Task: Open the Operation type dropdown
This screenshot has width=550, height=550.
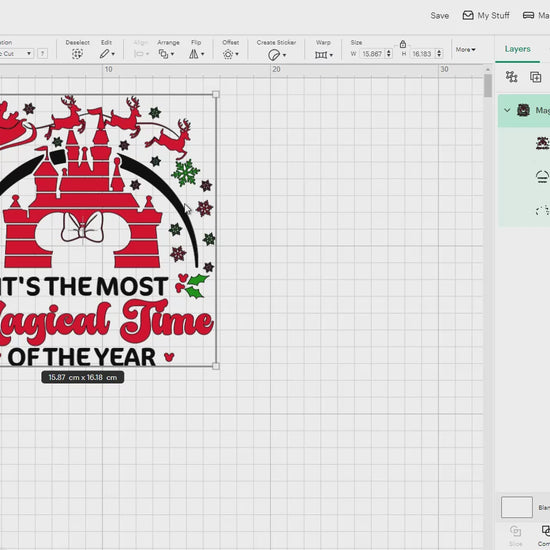Action: (16, 53)
